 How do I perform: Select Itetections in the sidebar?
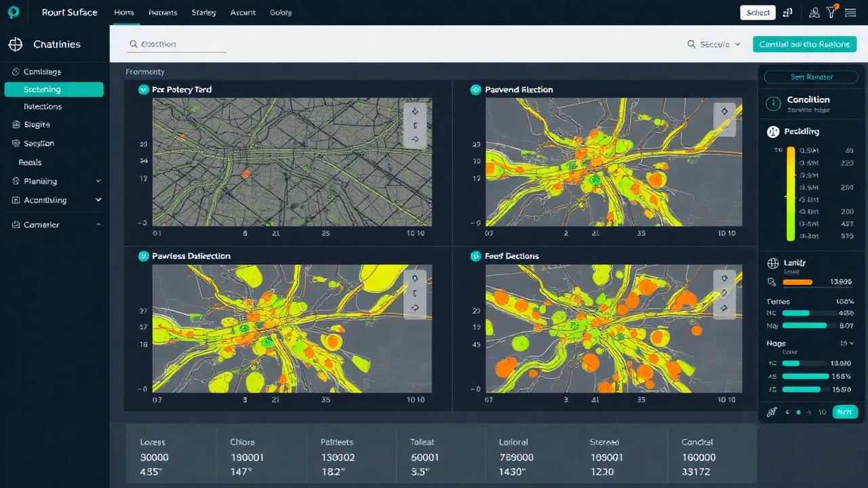(x=43, y=107)
